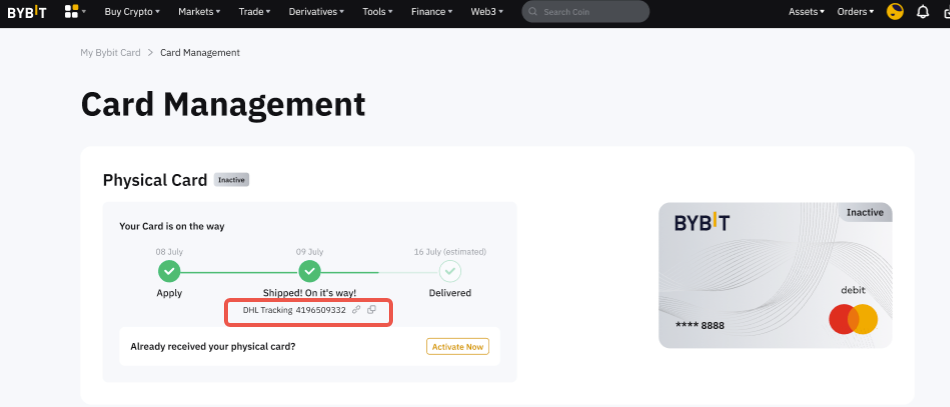Open the apps grid icon

coord(71,11)
